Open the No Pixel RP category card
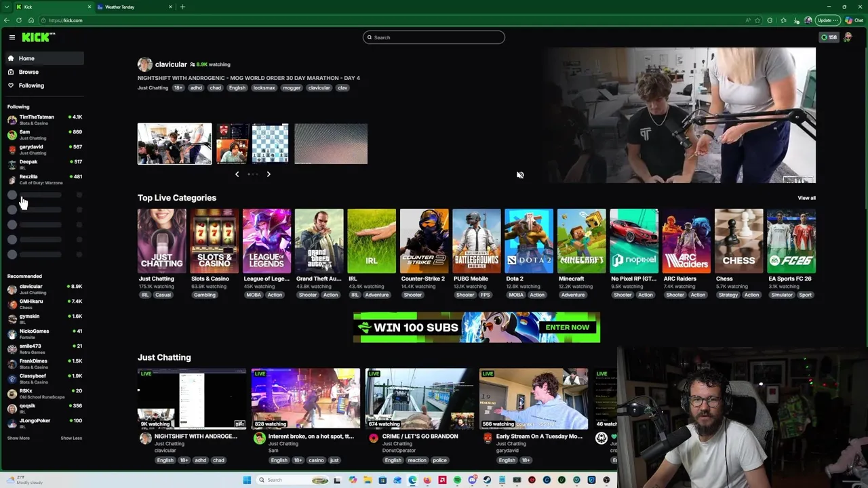Image resolution: width=868 pixels, height=488 pixels. [633, 241]
